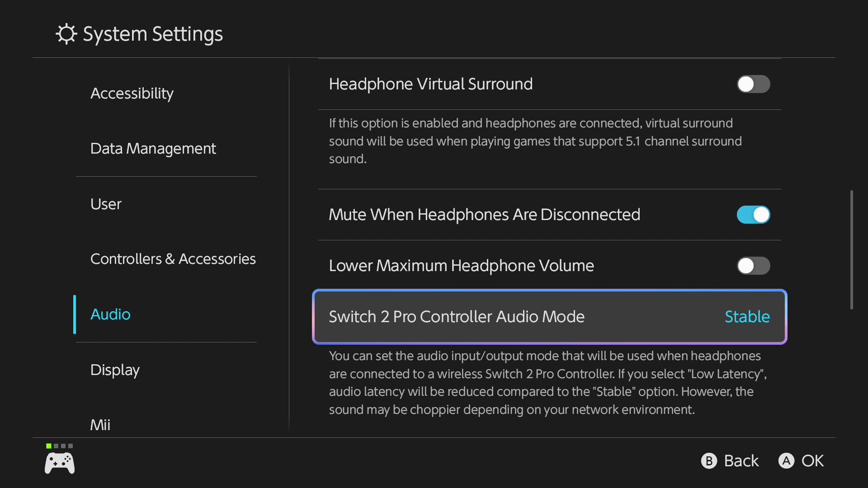Viewport: 868px width, 488px height.
Task: Click the controller icon in bottom bar
Action: (x=60, y=463)
